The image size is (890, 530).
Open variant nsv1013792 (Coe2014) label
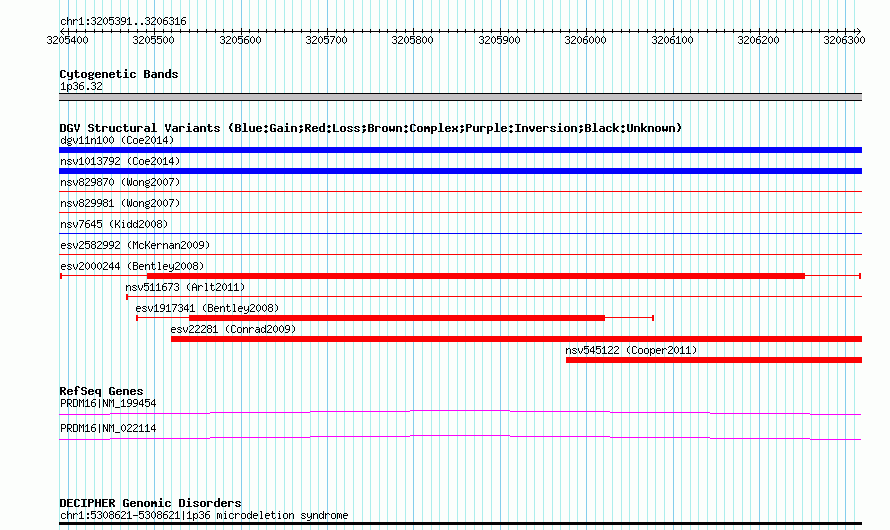(120, 161)
